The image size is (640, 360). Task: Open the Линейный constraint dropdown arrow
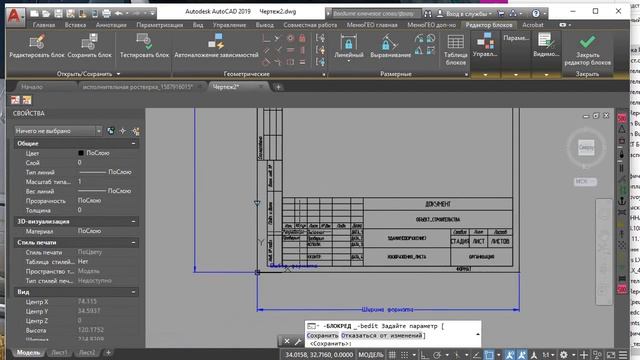(349, 61)
